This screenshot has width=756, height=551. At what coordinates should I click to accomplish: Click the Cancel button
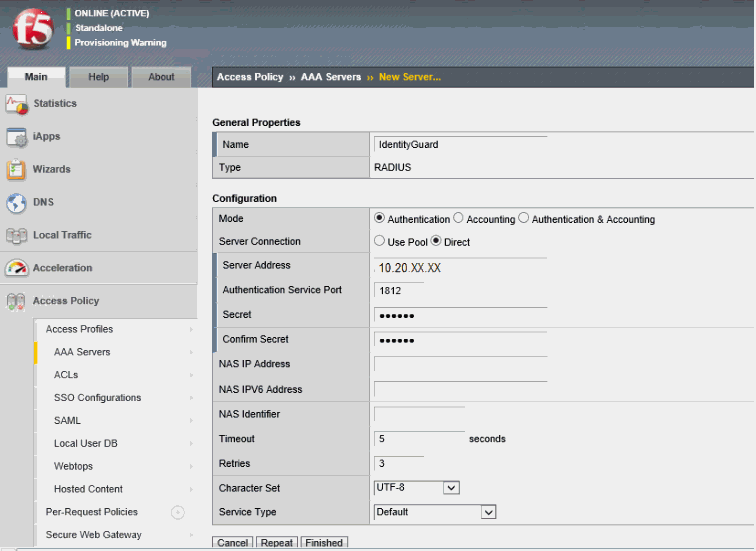[x=233, y=543]
